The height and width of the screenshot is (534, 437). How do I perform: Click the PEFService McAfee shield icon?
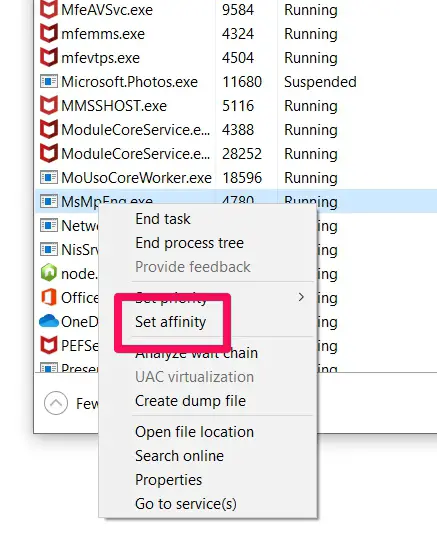coord(49,345)
